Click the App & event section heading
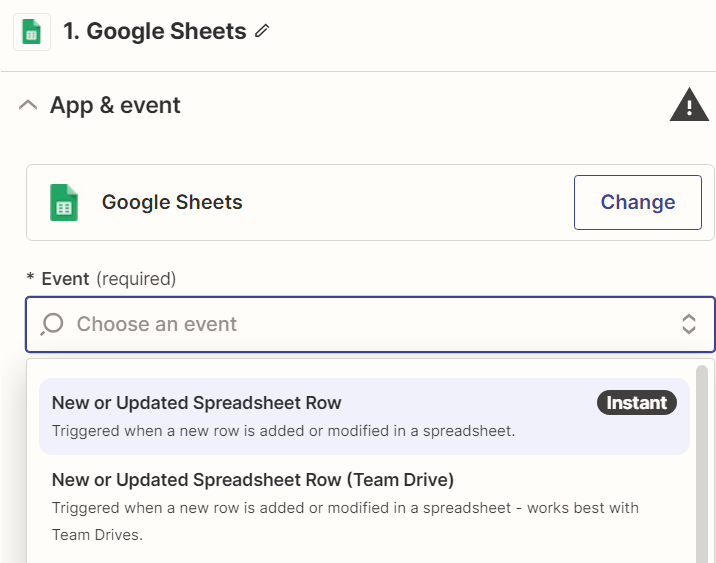The height and width of the screenshot is (563, 716). click(x=115, y=105)
